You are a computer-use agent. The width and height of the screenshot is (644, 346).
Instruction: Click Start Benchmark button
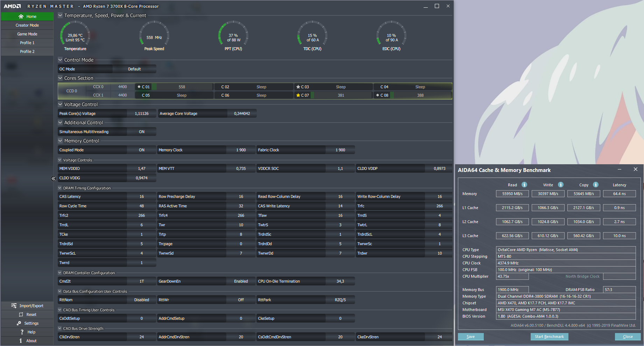click(549, 337)
